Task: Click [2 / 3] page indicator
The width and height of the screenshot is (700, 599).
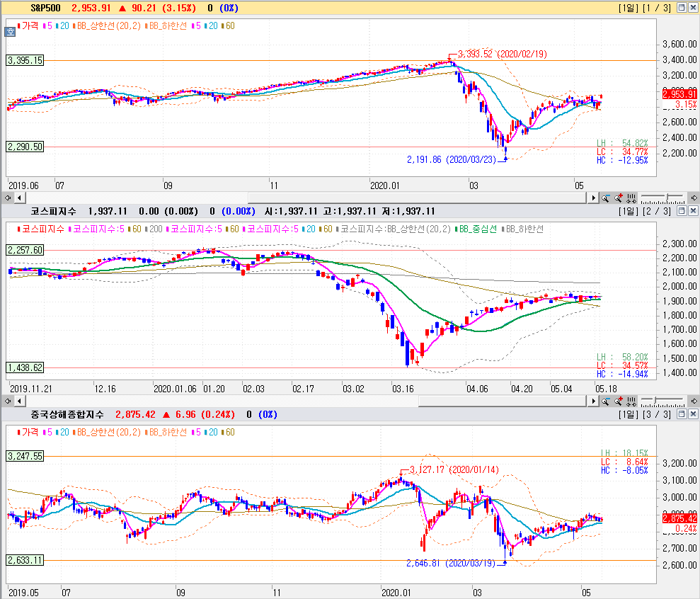Action: (657, 211)
